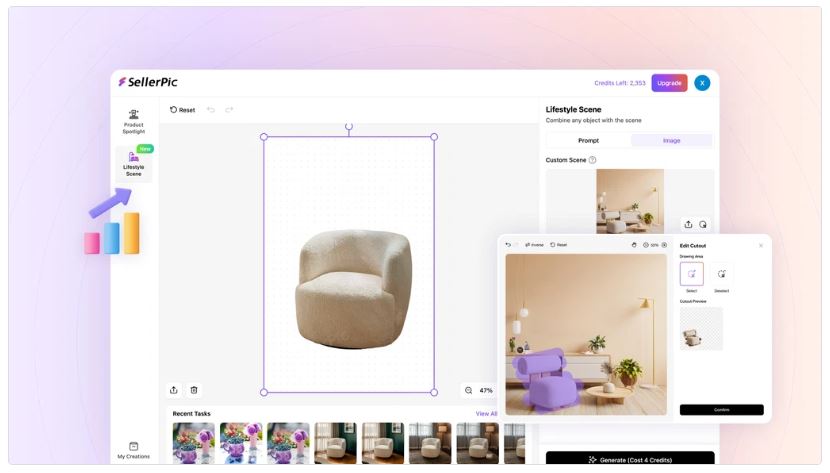Click the beige chair on the canvas

point(353,289)
